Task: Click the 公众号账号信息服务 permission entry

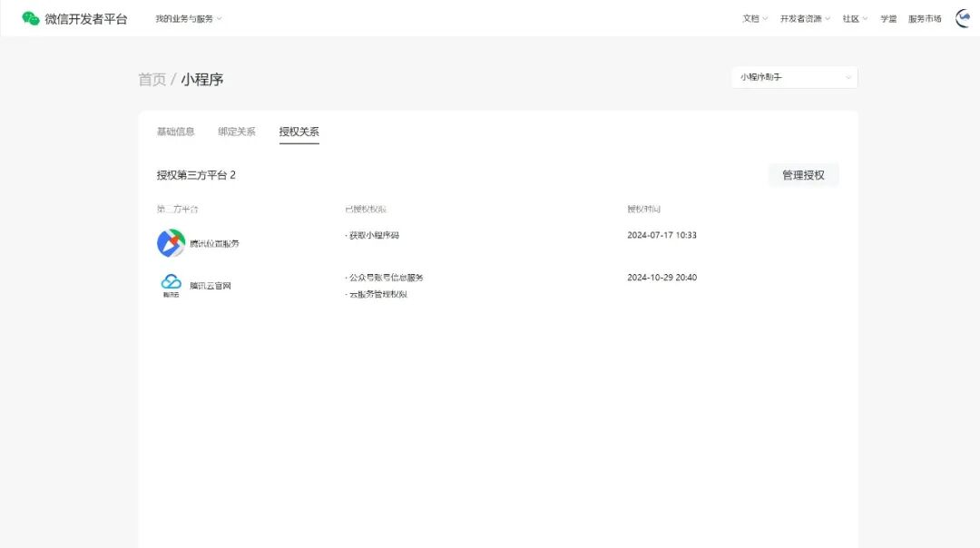Action: tap(385, 278)
